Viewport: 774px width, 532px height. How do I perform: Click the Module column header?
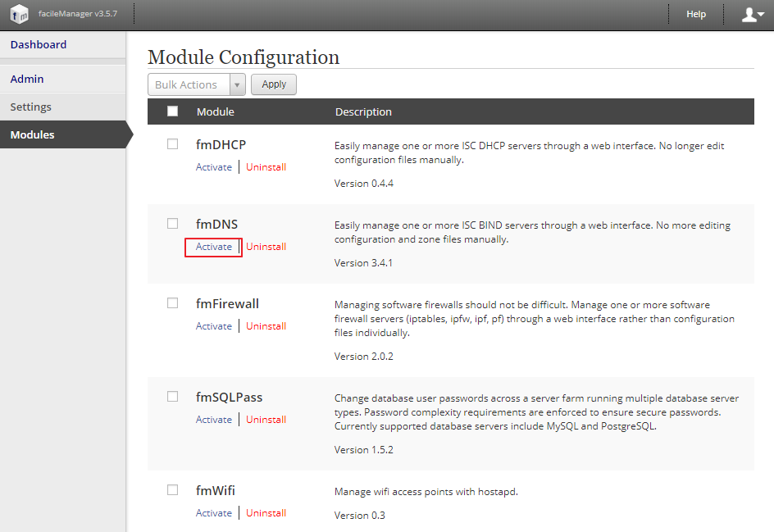tap(215, 112)
